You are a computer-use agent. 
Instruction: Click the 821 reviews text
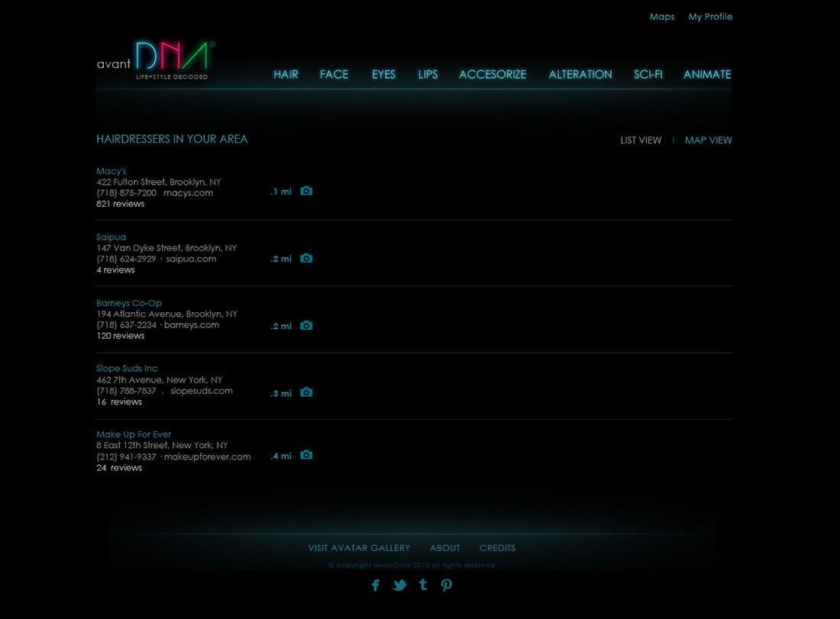[120, 204]
